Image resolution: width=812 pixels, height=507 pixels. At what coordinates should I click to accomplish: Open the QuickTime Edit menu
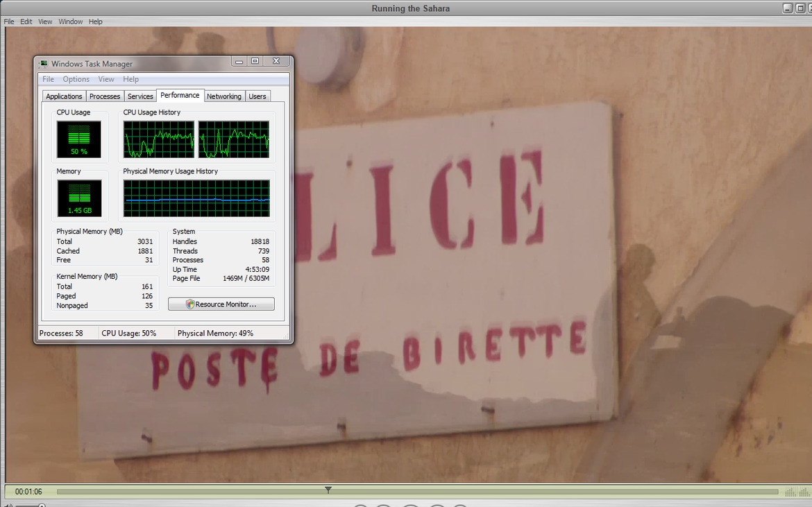tap(26, 22)
